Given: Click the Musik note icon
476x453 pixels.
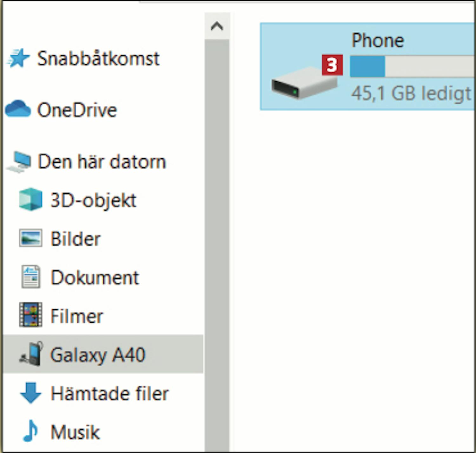Looking at the screenshot, I should coord(30,431).
